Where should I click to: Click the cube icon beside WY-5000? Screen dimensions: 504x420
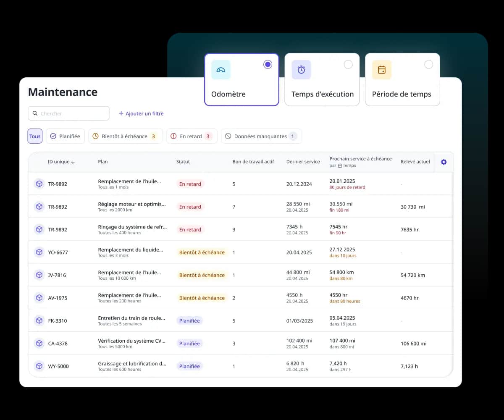pyautogui.click(x=39, y=366)
